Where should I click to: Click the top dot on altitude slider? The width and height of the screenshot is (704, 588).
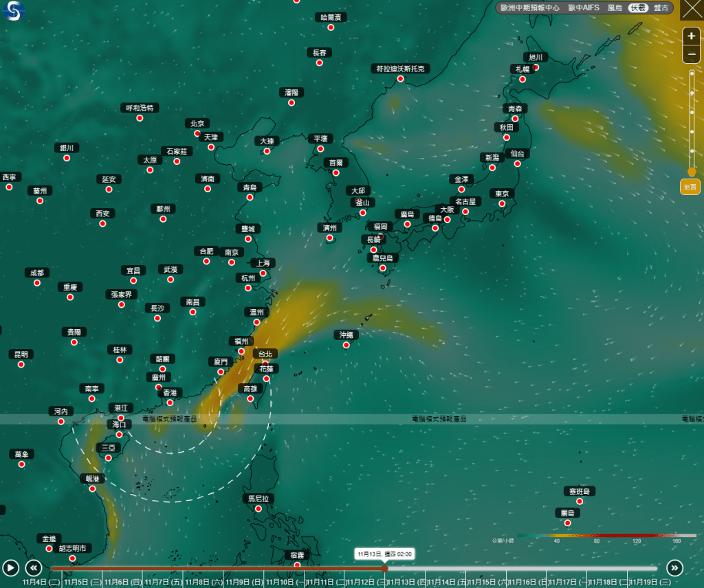click(x=692, y=73)
